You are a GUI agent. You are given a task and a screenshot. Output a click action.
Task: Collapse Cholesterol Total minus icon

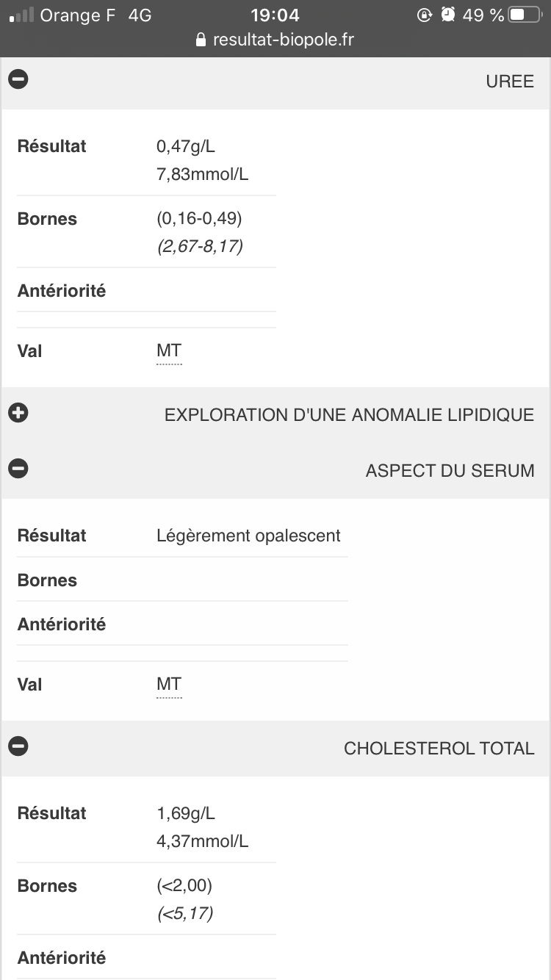[x=18, y=746]
